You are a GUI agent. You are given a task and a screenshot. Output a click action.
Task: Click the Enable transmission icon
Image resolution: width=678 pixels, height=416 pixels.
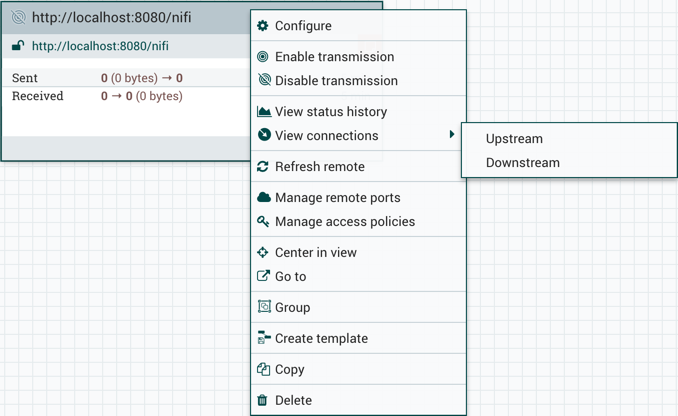point(263,57)
